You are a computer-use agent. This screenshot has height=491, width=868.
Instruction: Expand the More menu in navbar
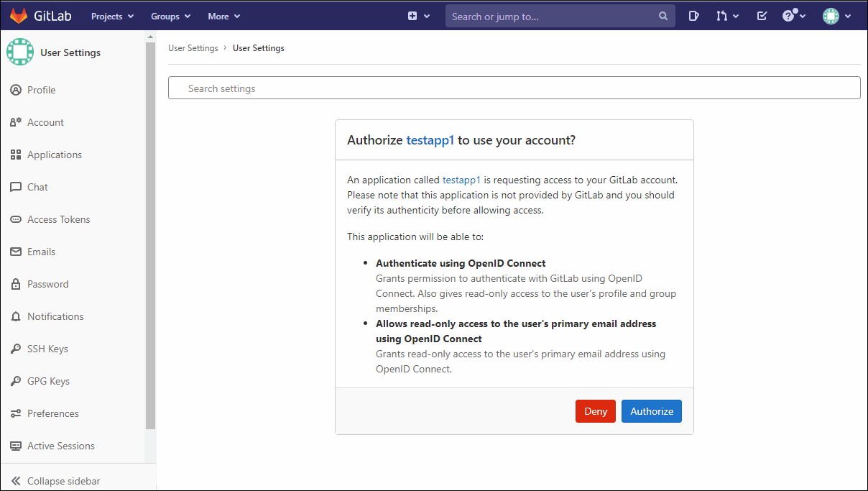[223, 16]
